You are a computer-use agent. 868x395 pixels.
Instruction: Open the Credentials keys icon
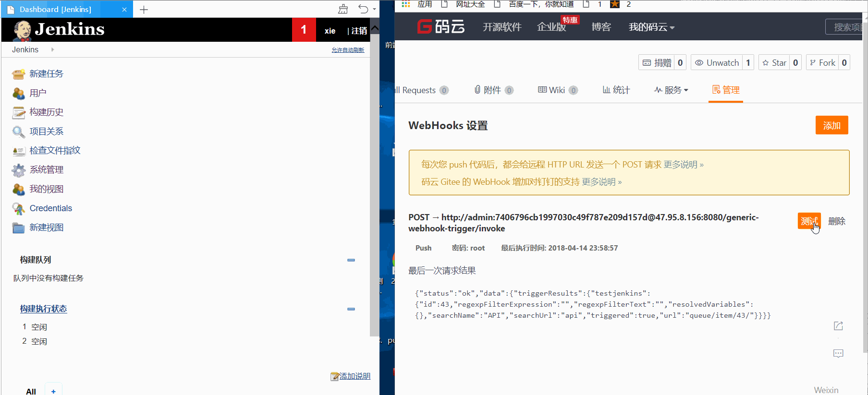pos(19,208)
